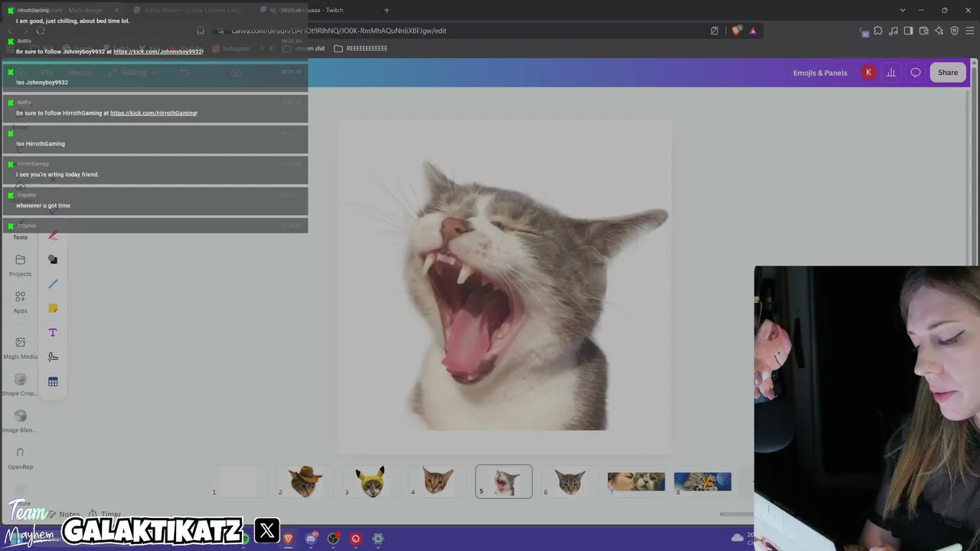Screen dimensions: 980x551
Task: Click the Brave VPN shield icon
Action: [x=954, y=31]
